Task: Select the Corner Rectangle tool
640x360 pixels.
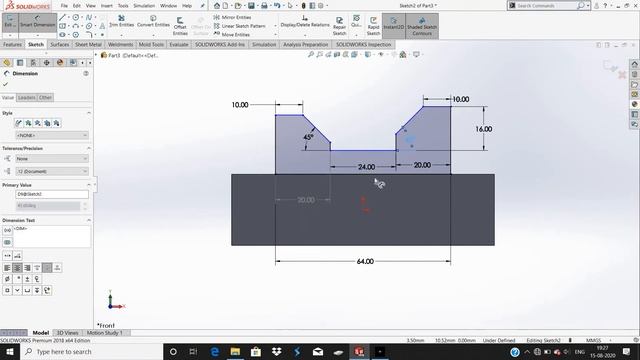Action: click(62, 26)
